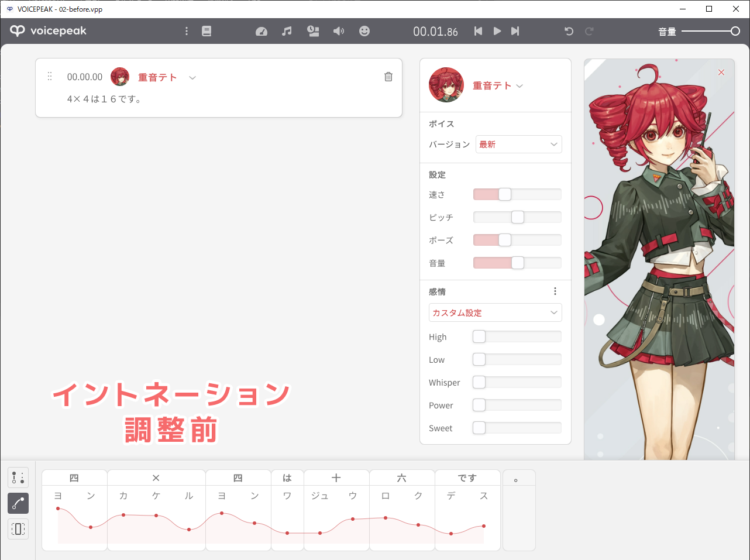The width and height of the screenshot is (750, 560).
Task: Open the dictionary book icon
Action: pyautogui.click(x=207, y=31)
